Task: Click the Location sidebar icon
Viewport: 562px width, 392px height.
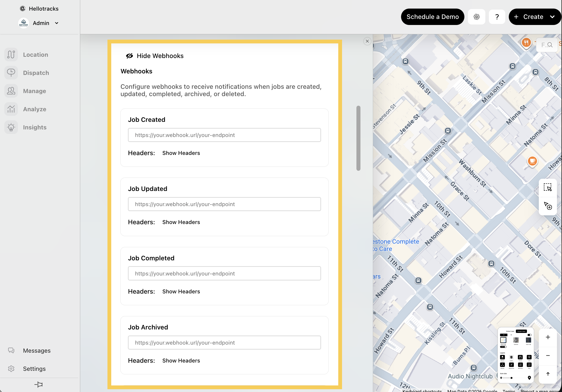Action: tap(11, 54)
